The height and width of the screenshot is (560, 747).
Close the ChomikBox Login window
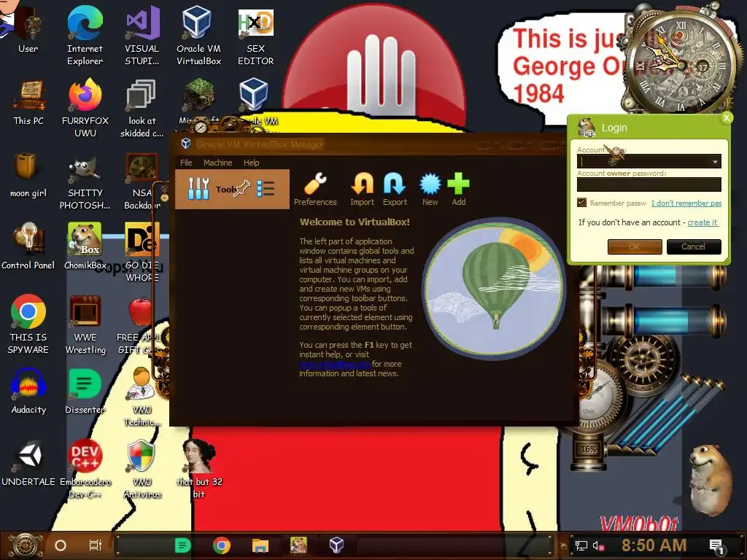726,117
